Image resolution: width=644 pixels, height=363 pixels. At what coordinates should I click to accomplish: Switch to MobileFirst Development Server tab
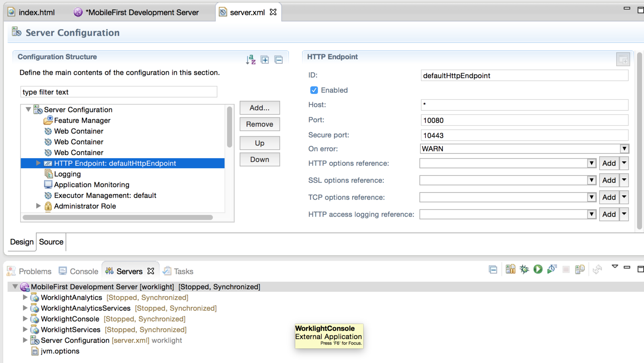[136, 12]
